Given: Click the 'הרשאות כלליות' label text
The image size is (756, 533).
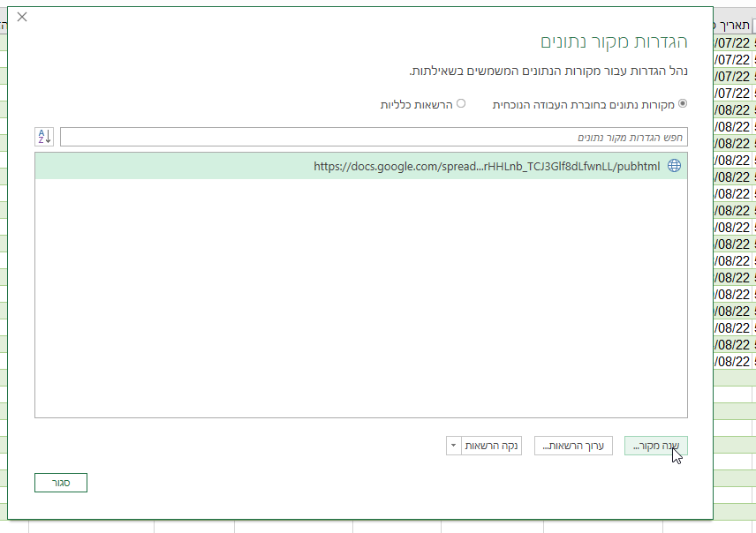Looking at the screenshot, I should click(x=416, y=104).
